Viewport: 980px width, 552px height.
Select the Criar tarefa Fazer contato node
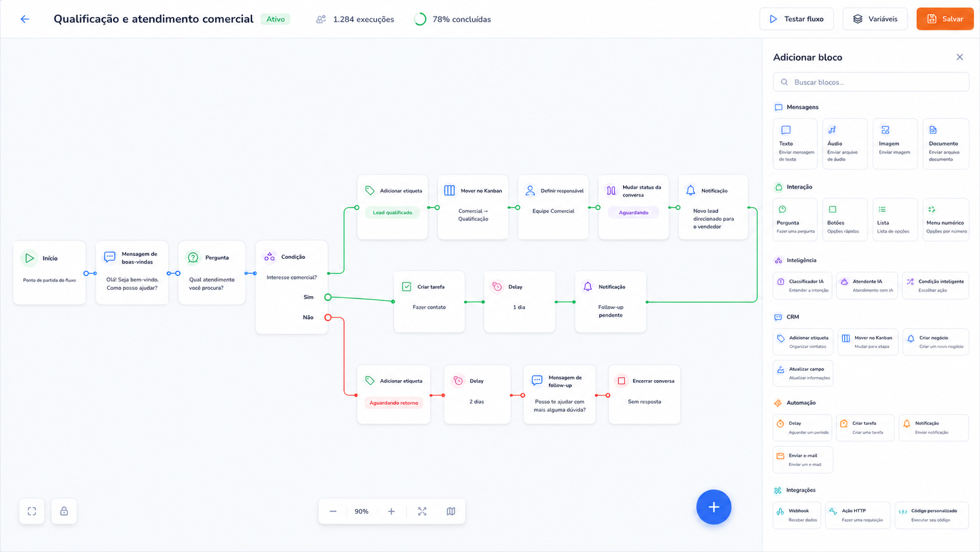coord(429,302)
